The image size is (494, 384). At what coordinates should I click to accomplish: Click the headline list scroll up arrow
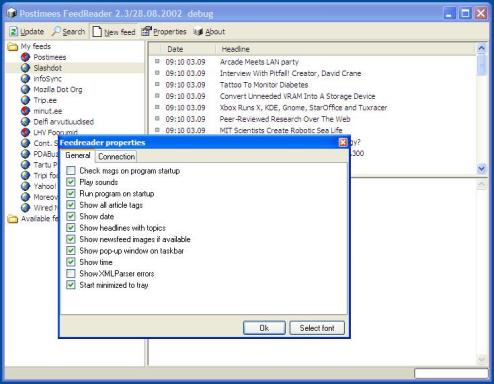click(481, 49)
